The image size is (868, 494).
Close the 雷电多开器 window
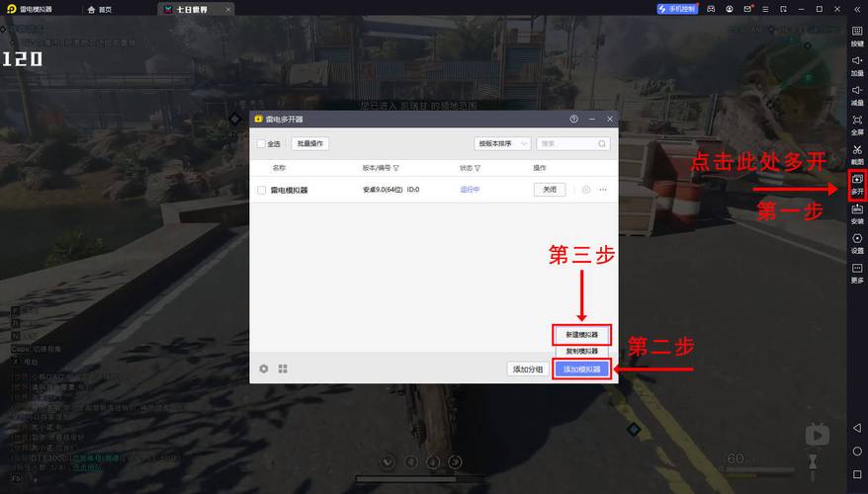610,119
